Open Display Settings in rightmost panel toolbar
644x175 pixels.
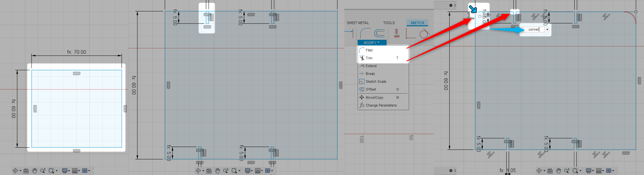(x=589, y=170)
